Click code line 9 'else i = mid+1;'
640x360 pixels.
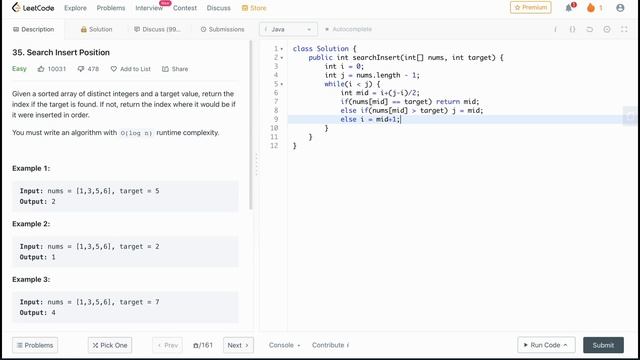(x=371, y=119)
